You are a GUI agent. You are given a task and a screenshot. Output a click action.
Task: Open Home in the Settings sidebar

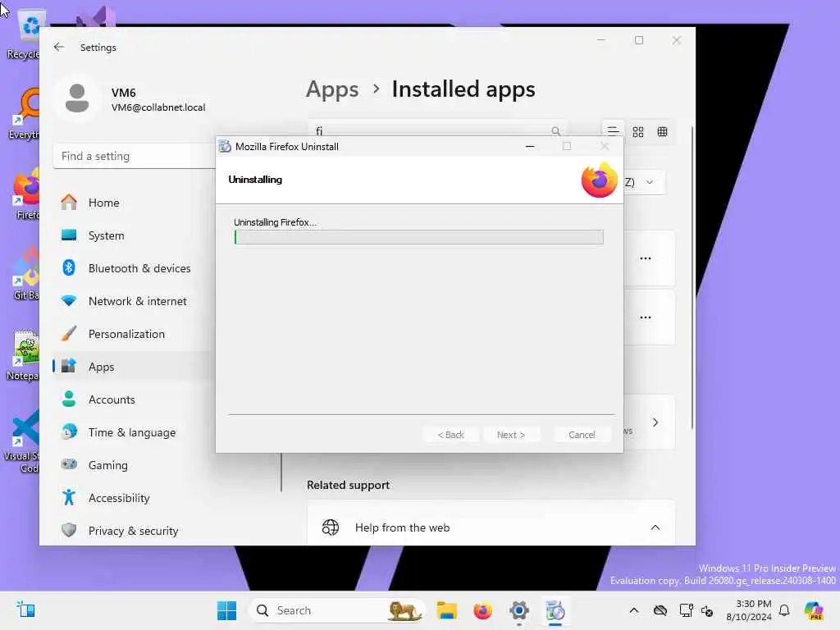[x=104, y=203]
